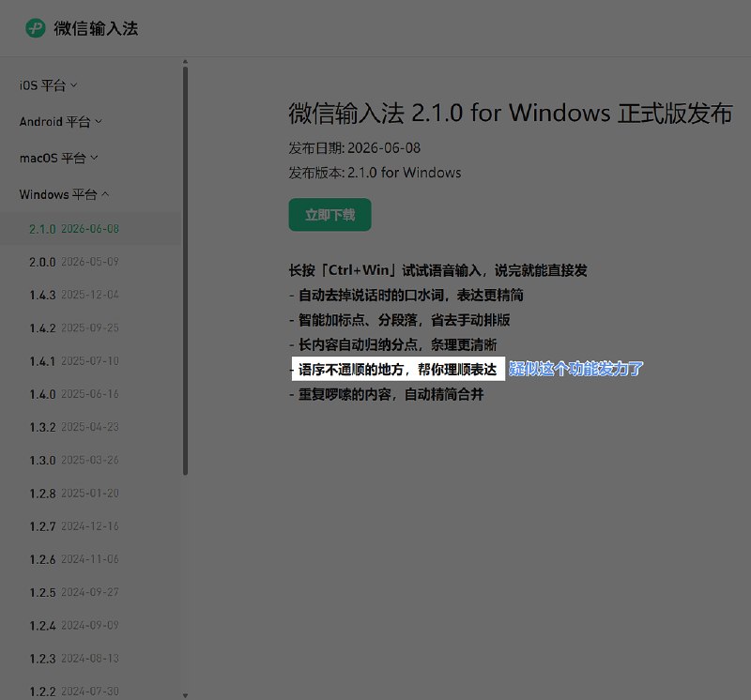Open version 1.3.2 release notes
This screenshot has width=751, height=700.
click(x=74, y=427)
